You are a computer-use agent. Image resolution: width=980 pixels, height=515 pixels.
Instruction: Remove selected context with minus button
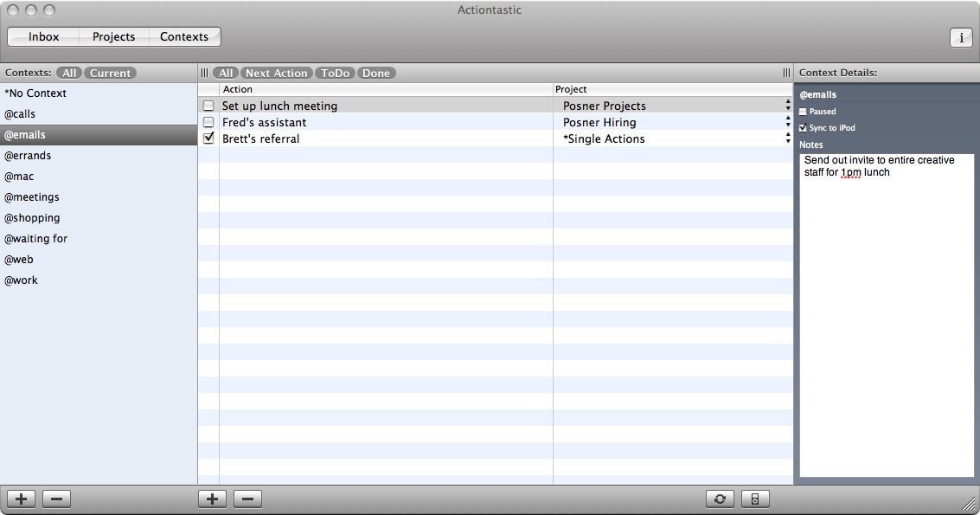pyautogui.click(x=56, y=499)
